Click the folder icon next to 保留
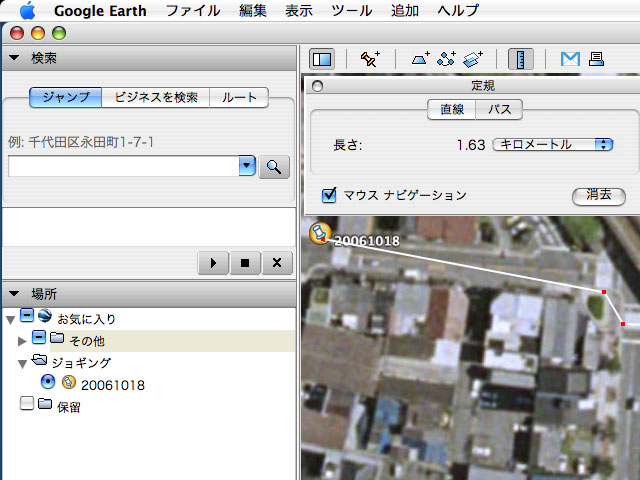The image size is (640, 480). click(45, 404)
